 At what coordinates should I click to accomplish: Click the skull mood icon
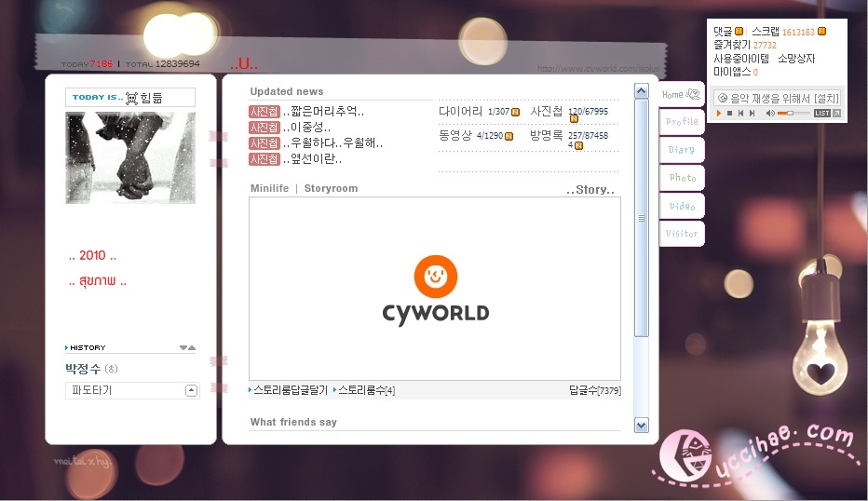(x=131, y=99)
